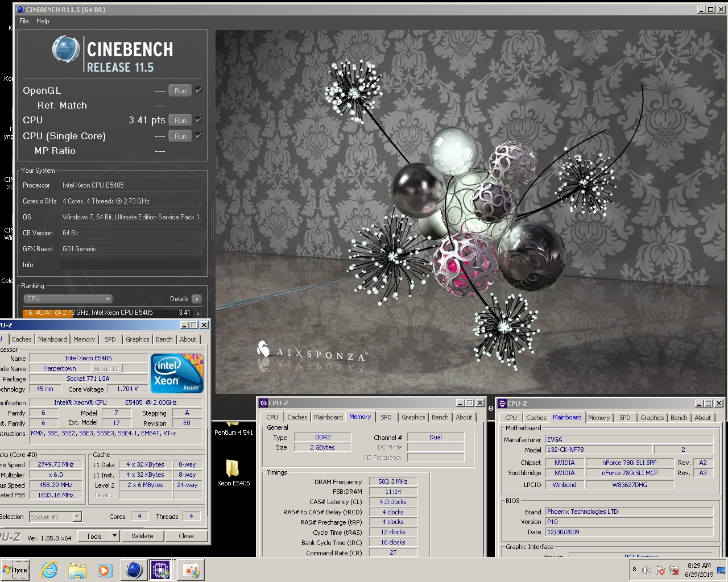The width and height of the screenshot is (728, 582).
Task: Click the Cinebench title bar icon
Action: [x=20, y=10]
